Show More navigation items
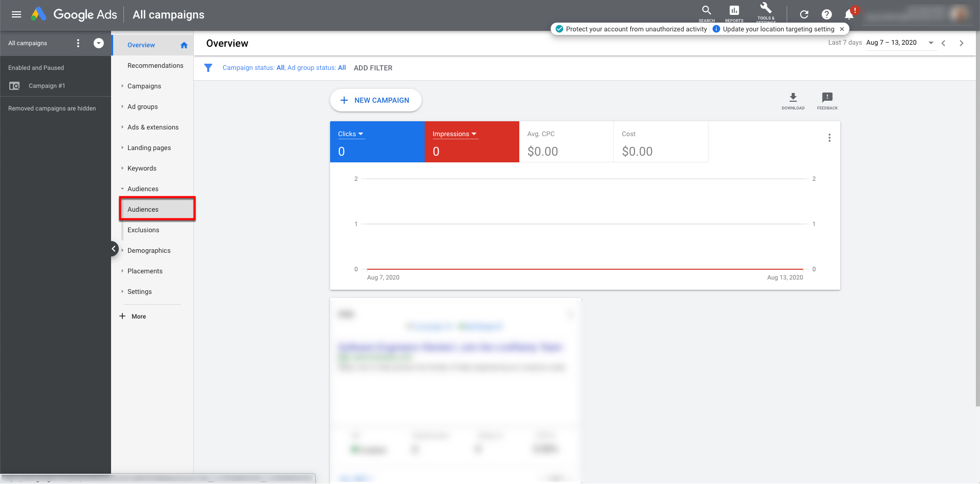Viewport: 980px width, 484px height. [x=133, y=317]
